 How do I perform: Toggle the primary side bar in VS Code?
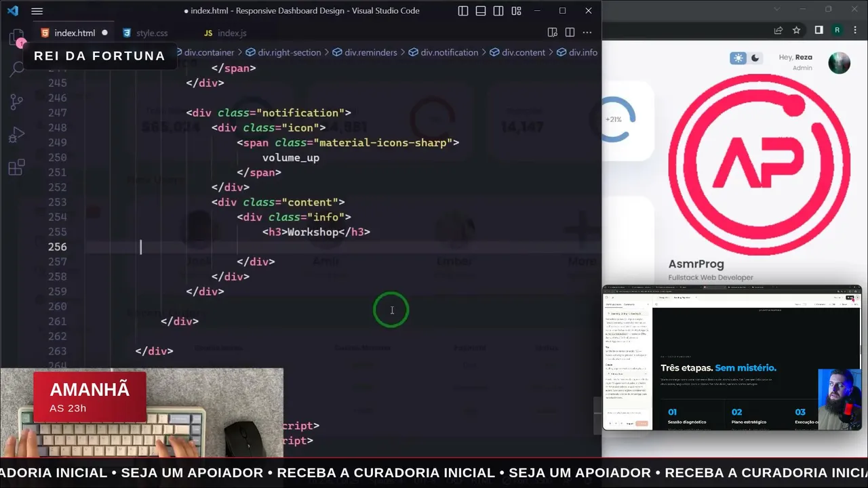click(463, 11)
